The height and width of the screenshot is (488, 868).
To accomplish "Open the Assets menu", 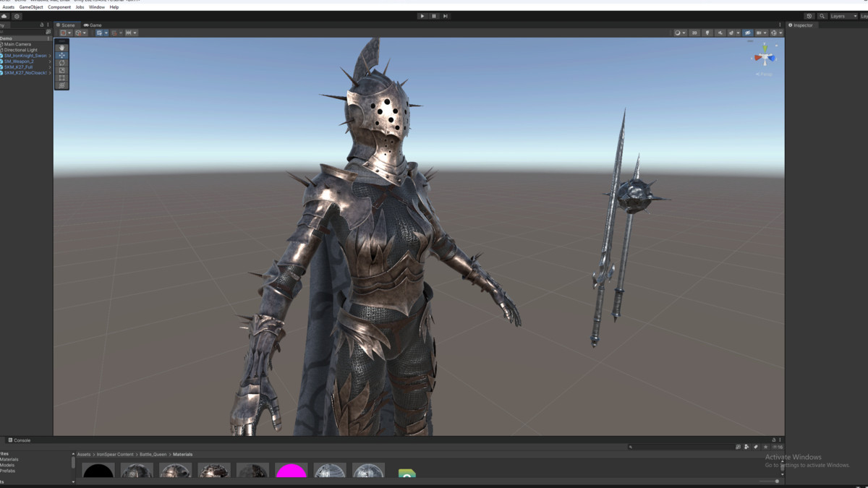I will [x=8, y=7].
